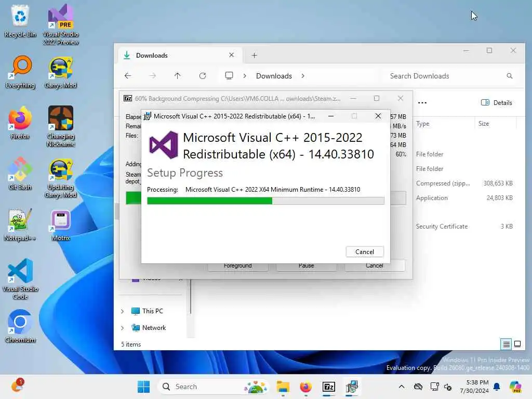Click the Visual C++ setup progress bar
The width and height of the screenshot is (532, 399).
tap(265, 201)
